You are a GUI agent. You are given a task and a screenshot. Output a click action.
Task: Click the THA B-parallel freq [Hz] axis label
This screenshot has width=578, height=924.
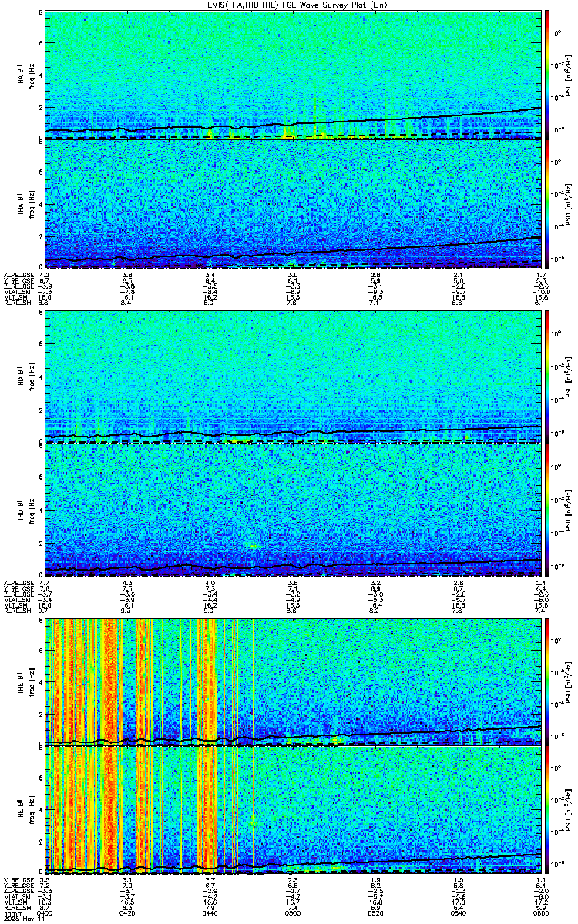[x=31, y=204]
